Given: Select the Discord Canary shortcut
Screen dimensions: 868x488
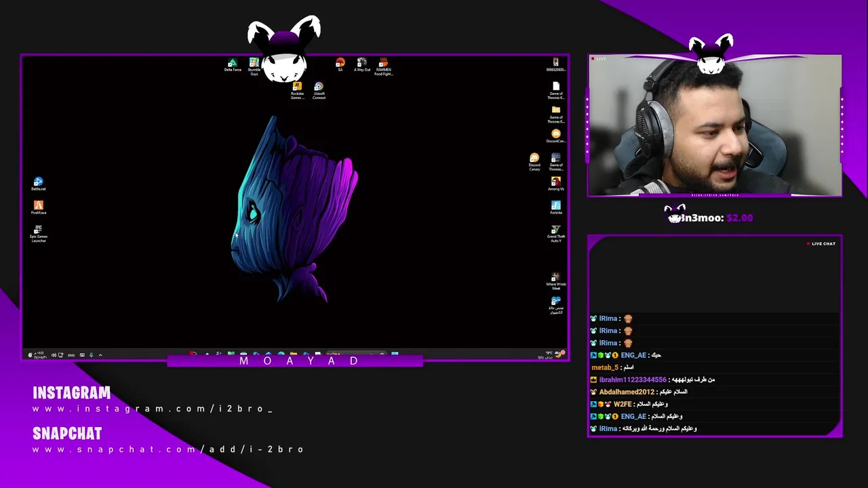Looking at the screenshot, I should (x=534, y=163).
